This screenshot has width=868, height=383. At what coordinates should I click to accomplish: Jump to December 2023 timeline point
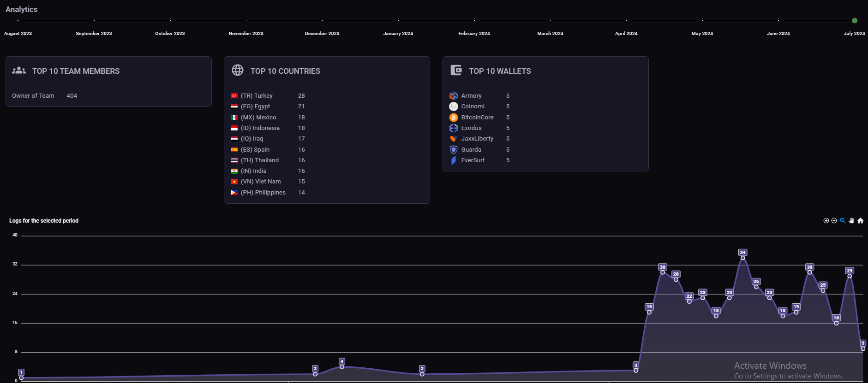(x=322, y=21)
